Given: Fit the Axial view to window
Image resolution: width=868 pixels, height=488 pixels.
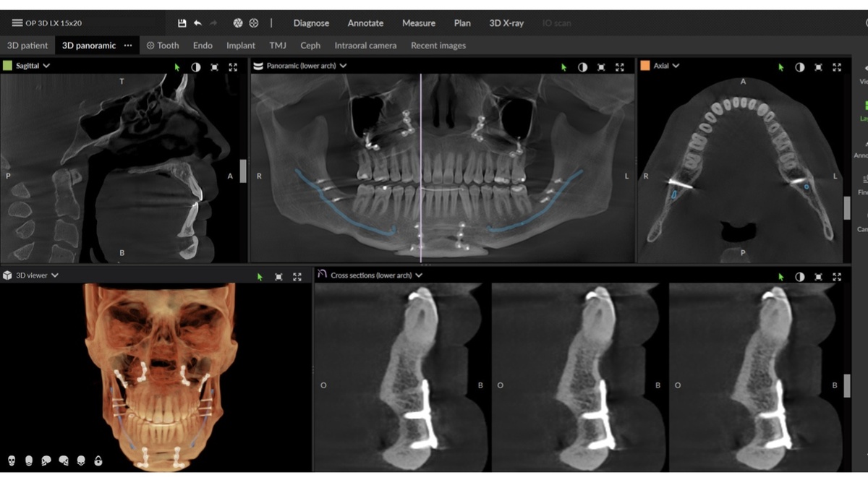Looking at the screenshot, I should [x=818, y=67].
